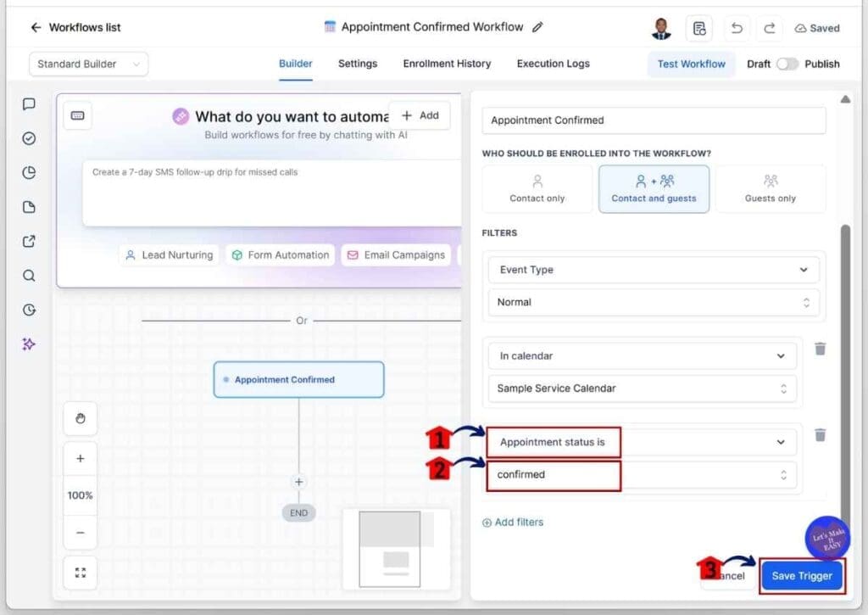868x615 pixels.
Task: Edit the trigger name field
Action: coord(654,120)
